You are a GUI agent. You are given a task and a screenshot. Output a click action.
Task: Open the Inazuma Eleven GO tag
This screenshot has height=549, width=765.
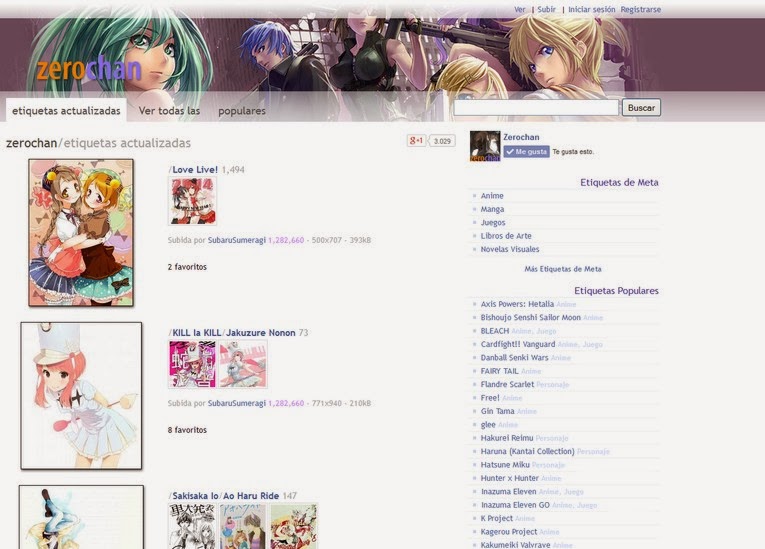(x=515, y=505)
